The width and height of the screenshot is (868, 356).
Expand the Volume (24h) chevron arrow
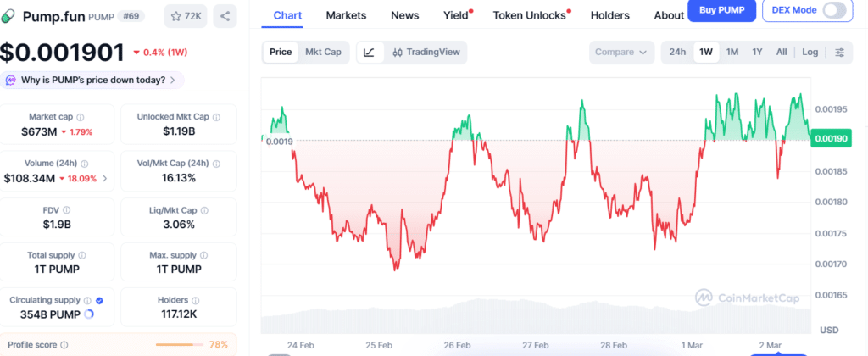[x=104, y=179]
